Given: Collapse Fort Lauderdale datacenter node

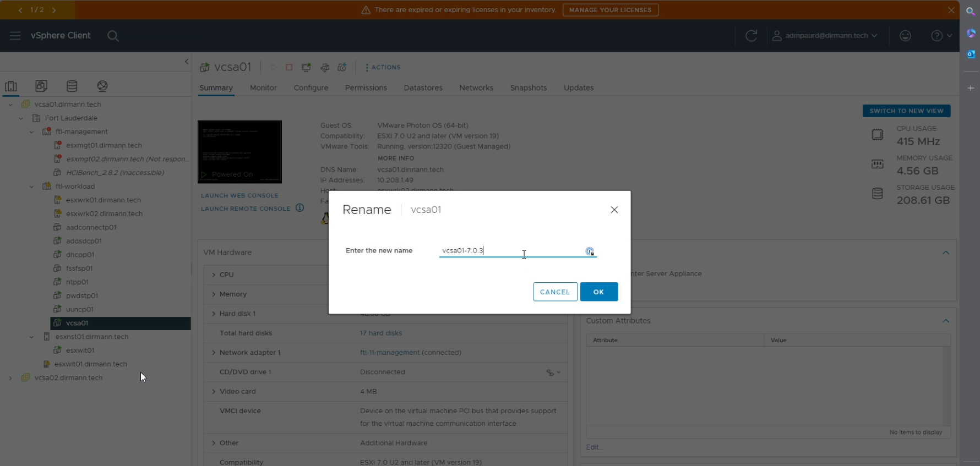Looking at the screenshot, I should pyautogui.click(x=21, y=118).
